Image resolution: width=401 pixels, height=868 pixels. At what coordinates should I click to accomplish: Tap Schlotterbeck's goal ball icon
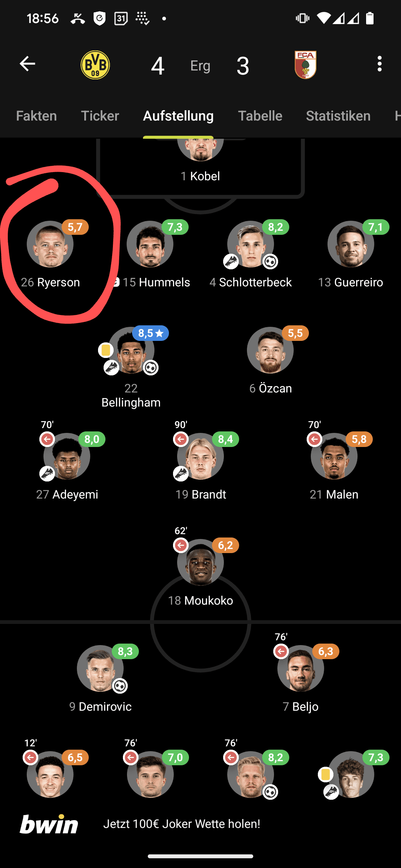click(x=270, y=262)
